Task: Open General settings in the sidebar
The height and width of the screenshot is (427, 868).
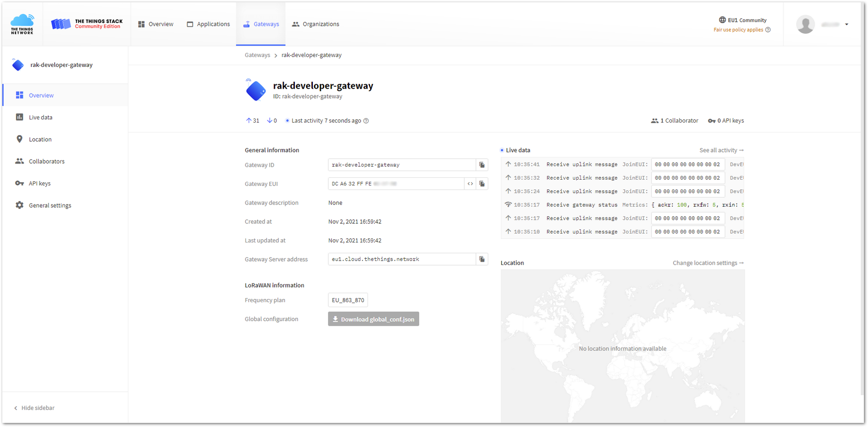Action: pos(65,205)
